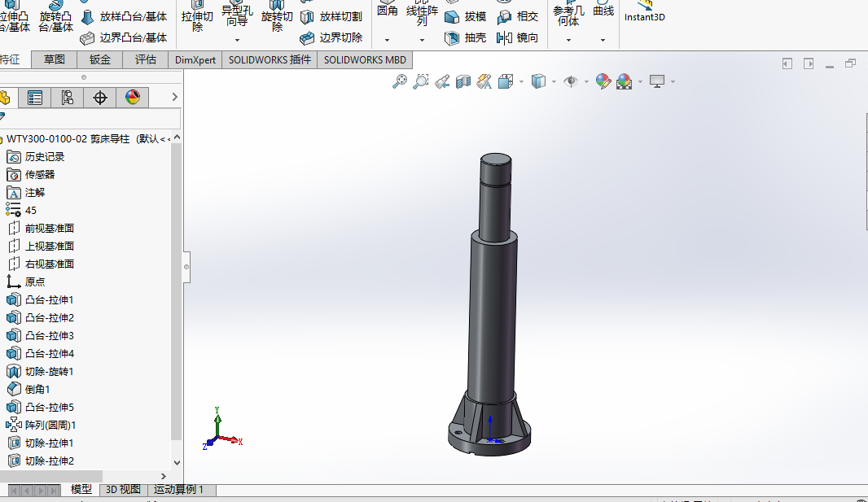The width and height of the screenshot is (868, 502).
Task: Open dropdown under 参考几何体 reference geometry
Action: pyautogui.click(x=568, y=40)
